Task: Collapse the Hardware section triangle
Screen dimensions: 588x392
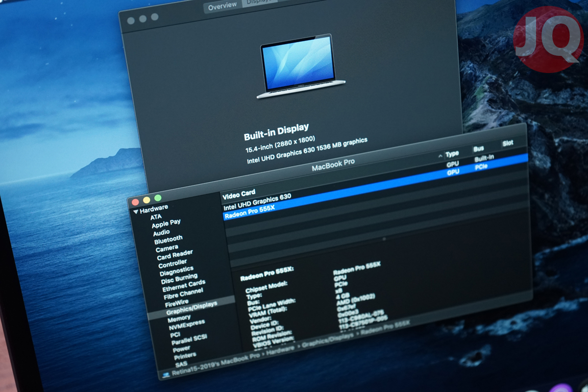Action: coord(136,212)
